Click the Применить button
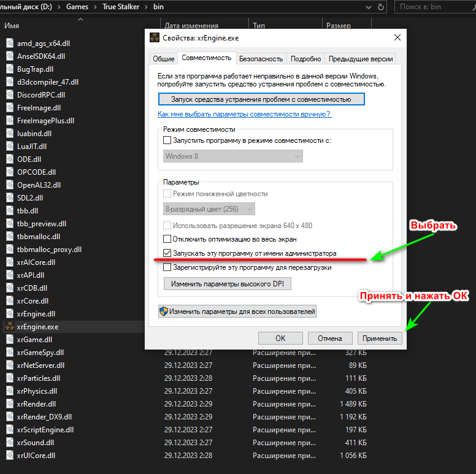The image size is (476, 474). tap(380, 338)
